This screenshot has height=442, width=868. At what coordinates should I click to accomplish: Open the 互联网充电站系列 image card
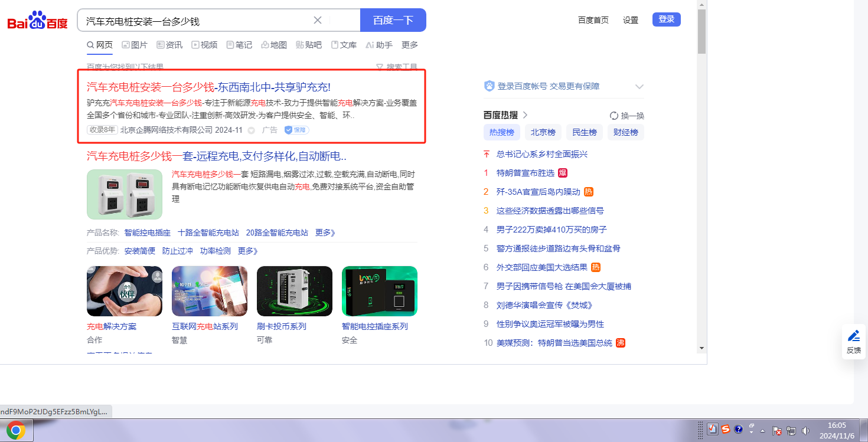point(210,291)
